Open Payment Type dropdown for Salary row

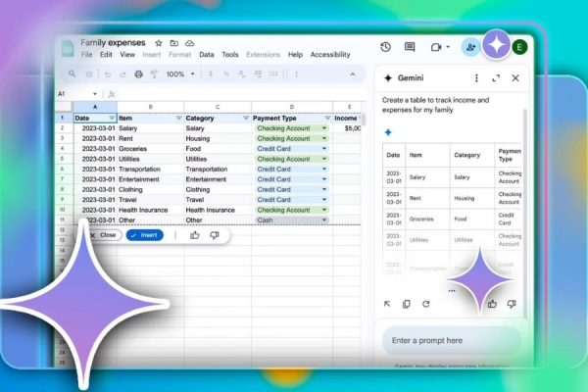[x=324, y=128]
